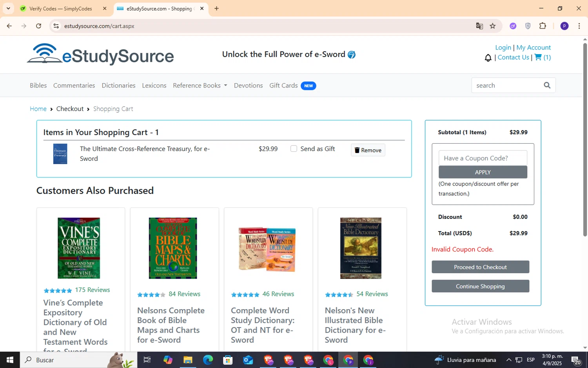Click Continue Shopping
This screenshot has height=368, width=588.
[x=480, y=286]
